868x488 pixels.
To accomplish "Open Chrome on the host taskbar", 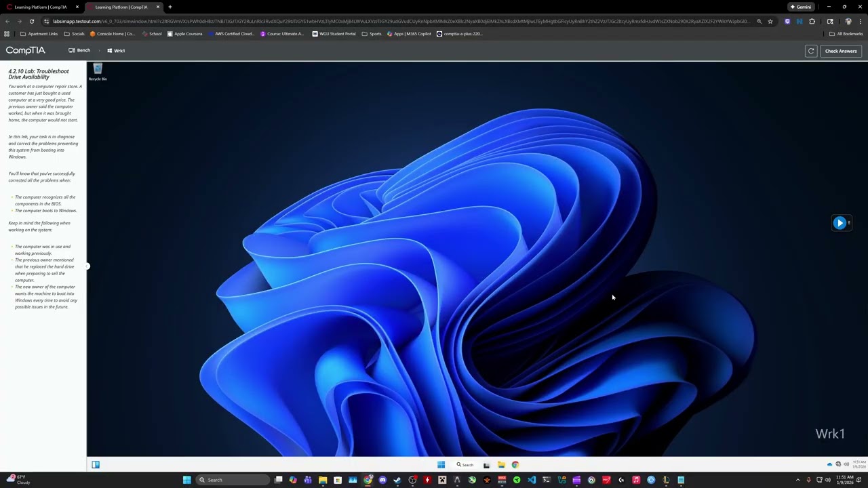I will coord(368,480).
